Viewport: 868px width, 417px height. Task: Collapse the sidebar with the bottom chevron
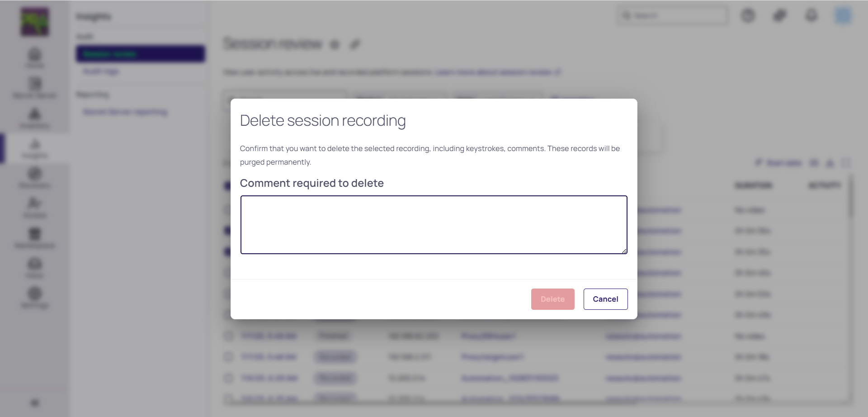click(35, 403)
